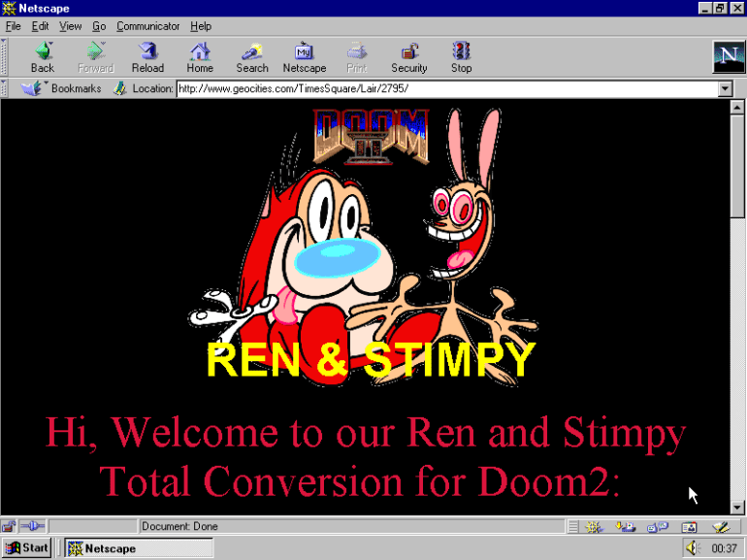Click the Doom II logo image

(372, 136)
